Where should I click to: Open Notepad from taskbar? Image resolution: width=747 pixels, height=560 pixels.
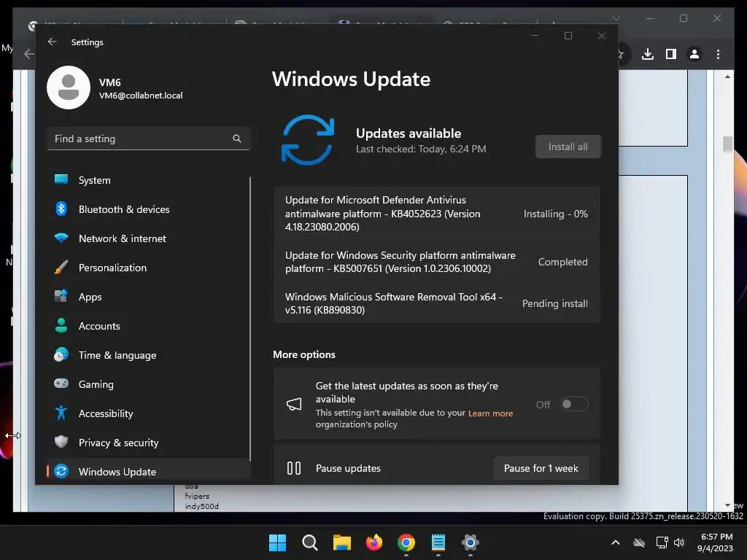click(x=438, y=542)
